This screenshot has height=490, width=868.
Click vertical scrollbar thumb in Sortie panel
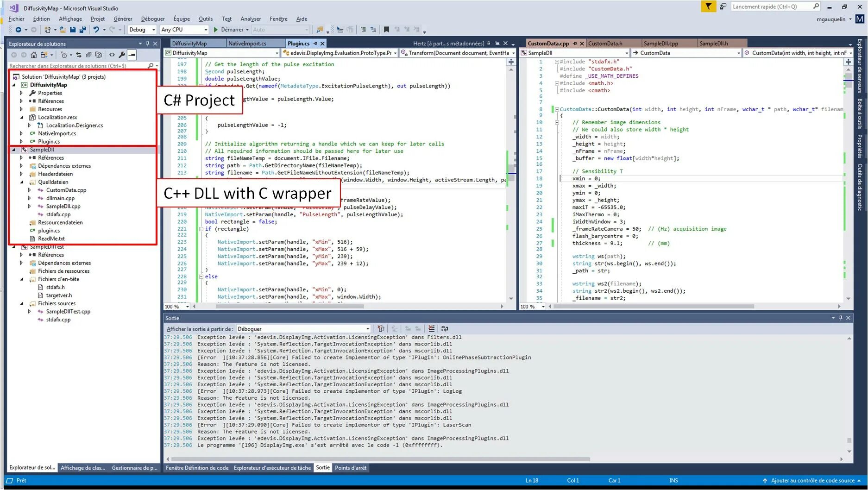tap(849, 440)
